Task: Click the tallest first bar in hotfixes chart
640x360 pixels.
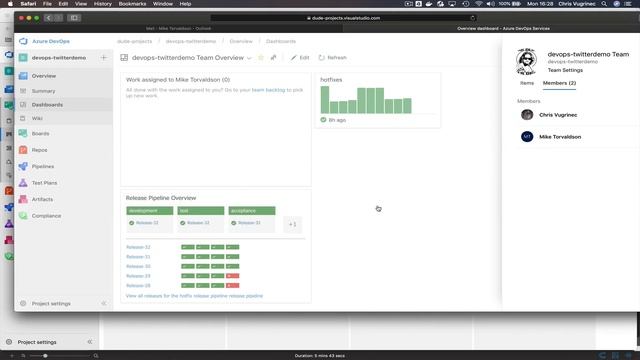Action: (325, 100)
